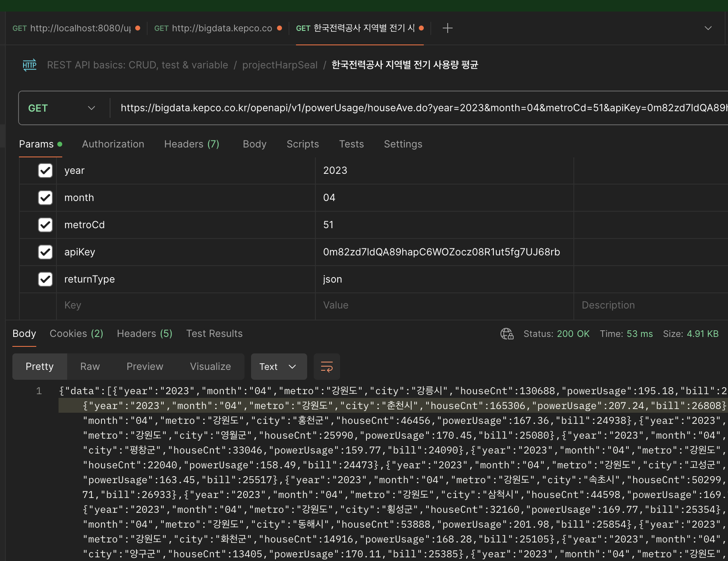Select the 한국전력공사 지역별 전기 request tab
The height and width of the screenshot is (561, 728).
pos(359,28)
